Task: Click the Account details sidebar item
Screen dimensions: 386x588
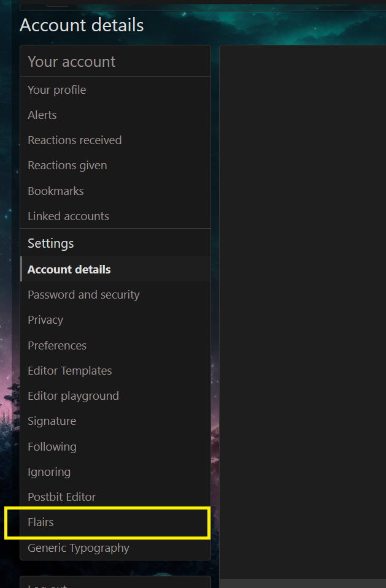Action: coord(115,269)
